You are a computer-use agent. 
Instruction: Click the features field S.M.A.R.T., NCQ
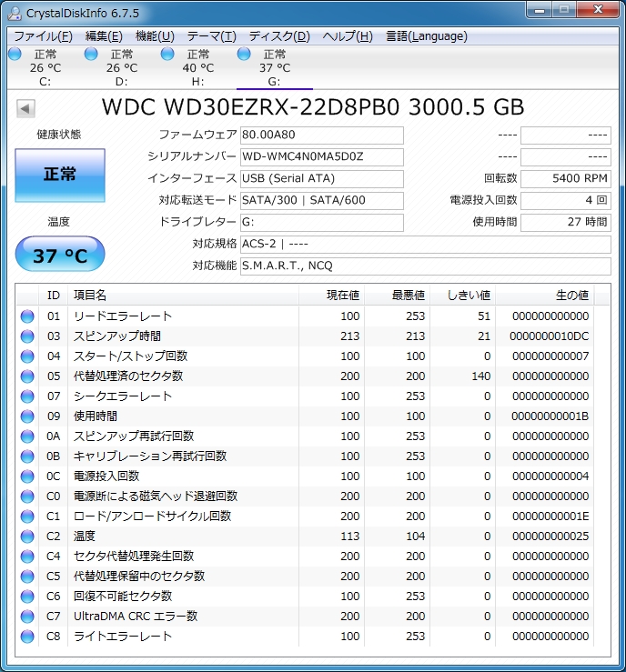pos(425,266)
